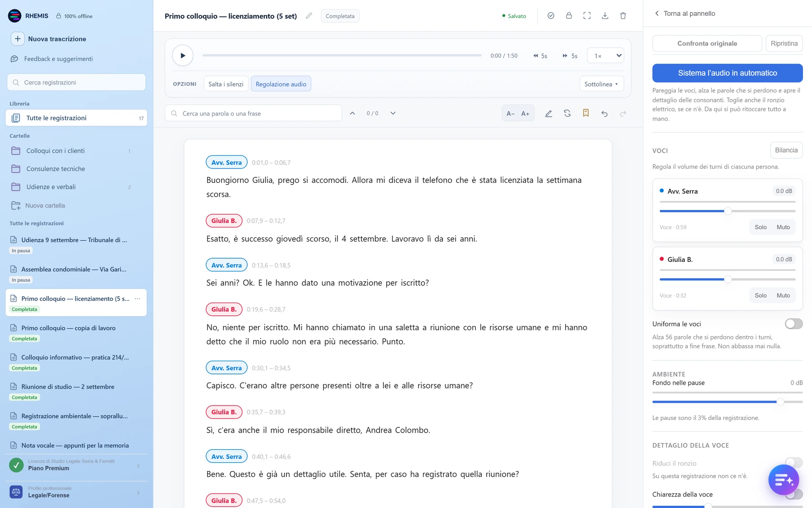This screenshot has width=812, height=508.
Task: Click the refresh arrows icon in transcript toolbar
Action: 567,113
